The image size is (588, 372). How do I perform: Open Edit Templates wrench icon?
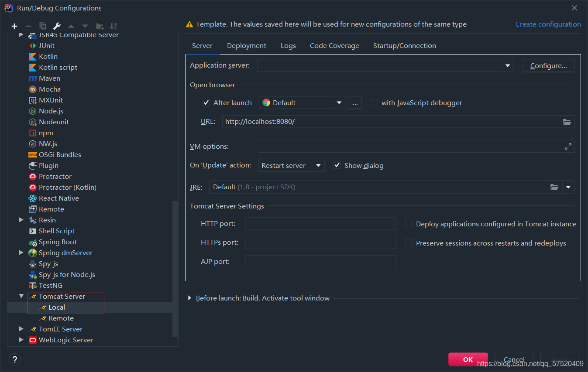[57, 26]
